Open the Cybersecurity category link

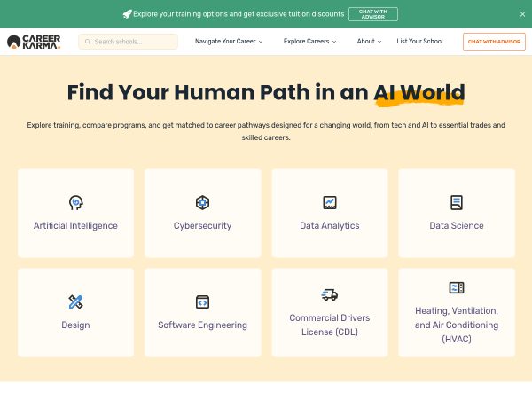point(202,214)
